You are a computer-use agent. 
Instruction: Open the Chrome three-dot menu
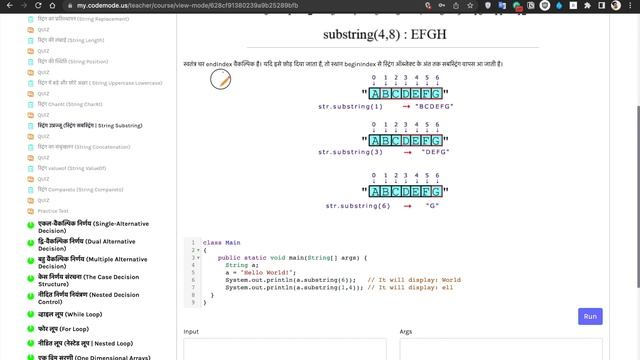click(x=631, y=6)
